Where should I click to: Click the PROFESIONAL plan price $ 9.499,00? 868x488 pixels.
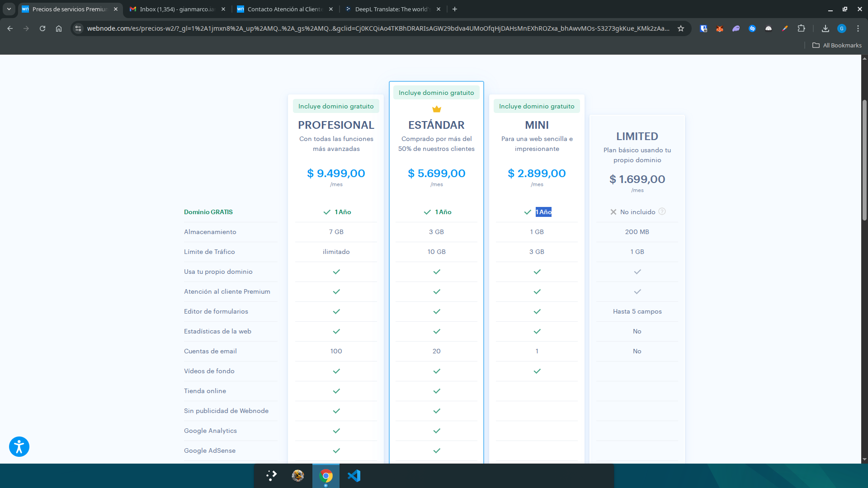click(x=336, y=174)
